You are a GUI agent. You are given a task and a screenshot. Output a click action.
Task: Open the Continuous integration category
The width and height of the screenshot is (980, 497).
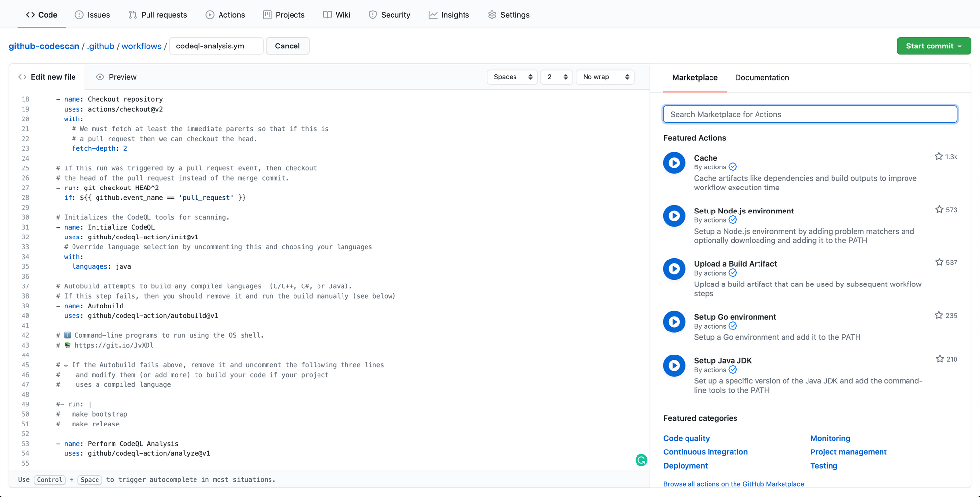click(706, 452)
